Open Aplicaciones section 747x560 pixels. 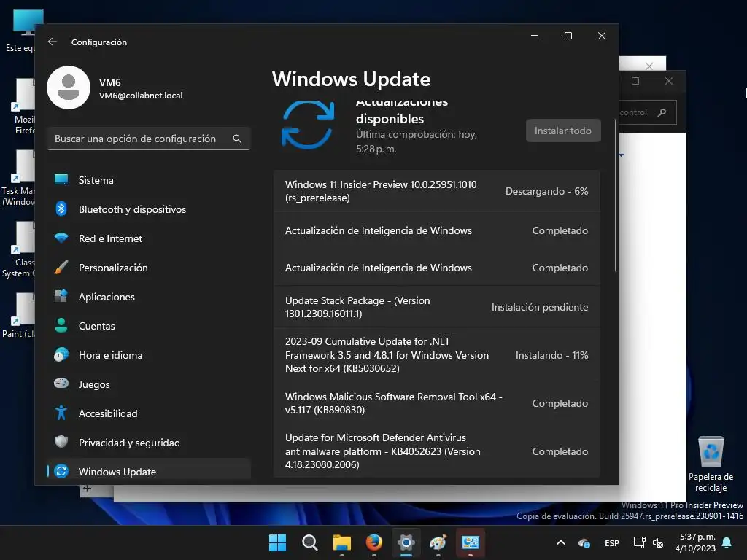[x=149, y=296]
